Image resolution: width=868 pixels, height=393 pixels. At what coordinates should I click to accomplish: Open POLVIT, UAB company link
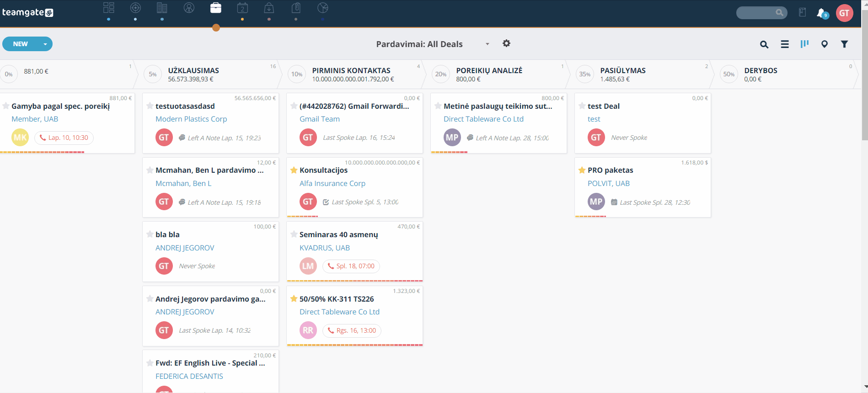point(609,183)
